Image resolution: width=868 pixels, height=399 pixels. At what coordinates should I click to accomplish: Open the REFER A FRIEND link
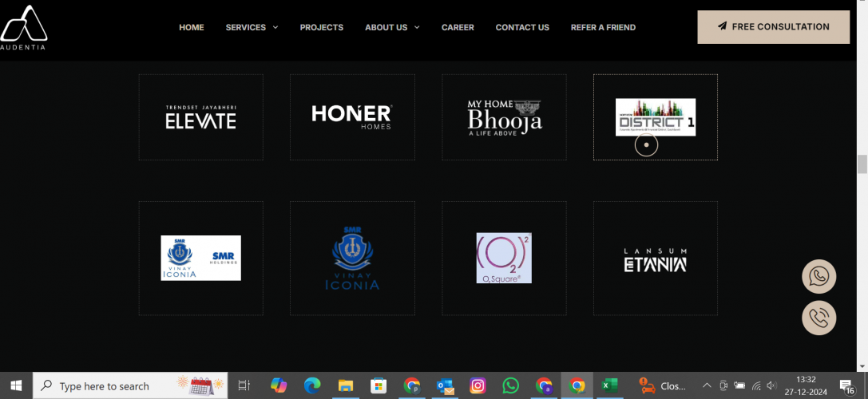(x=604, y=27)
